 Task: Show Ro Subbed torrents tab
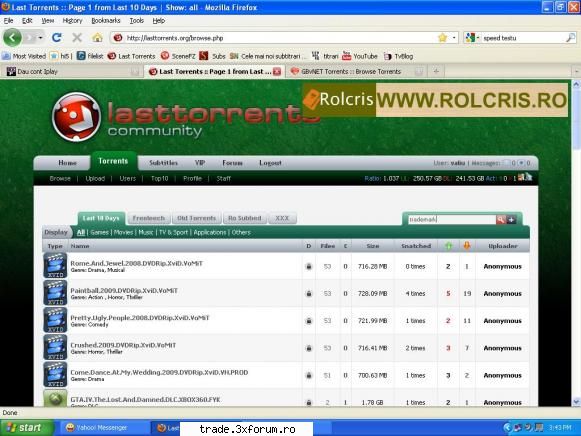pos(245,218)
